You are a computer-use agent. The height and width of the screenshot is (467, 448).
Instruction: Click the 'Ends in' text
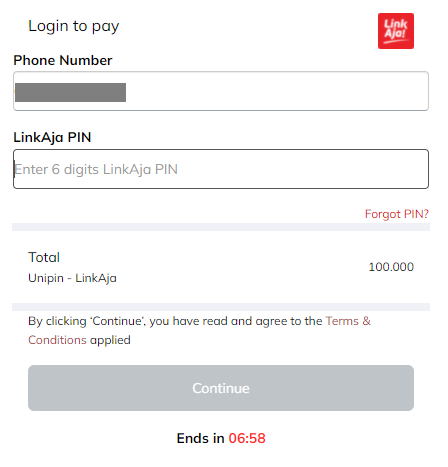[200, 438]
